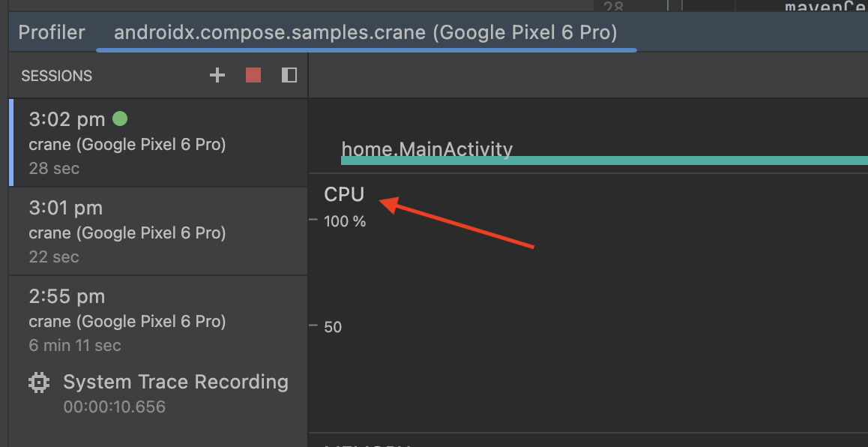Viewport: 868px width, 447px height.
Task: Click the System Trace chip icon
Action: click(37, 382)
